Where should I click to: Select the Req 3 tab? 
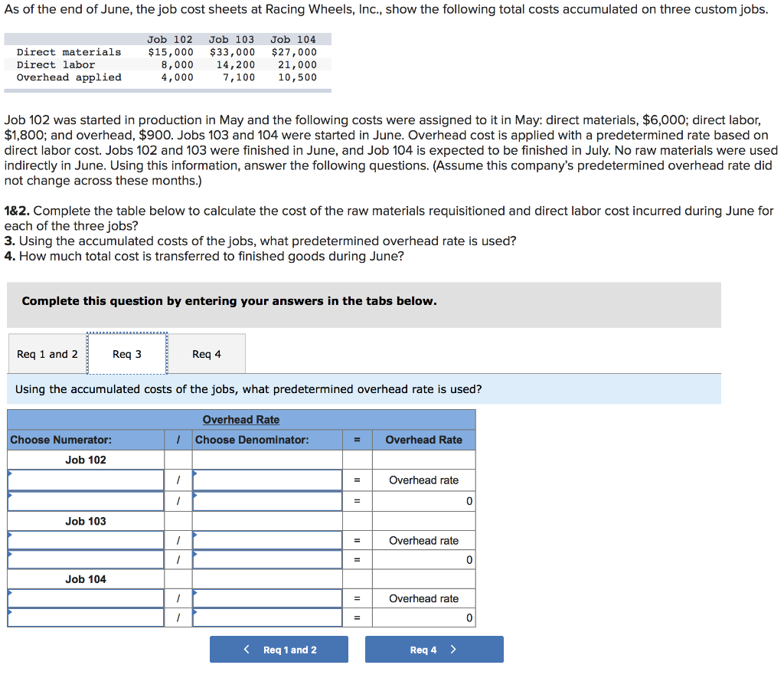click(127, 354)
